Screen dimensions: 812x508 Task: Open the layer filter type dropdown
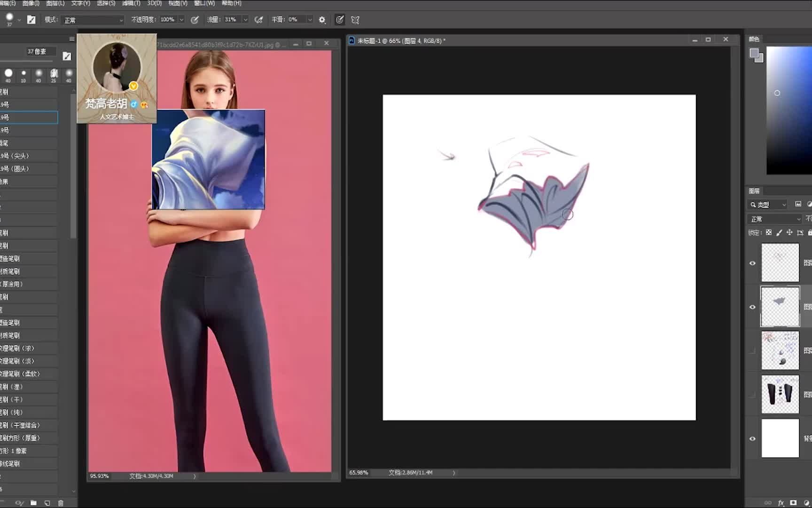point(767,205)
